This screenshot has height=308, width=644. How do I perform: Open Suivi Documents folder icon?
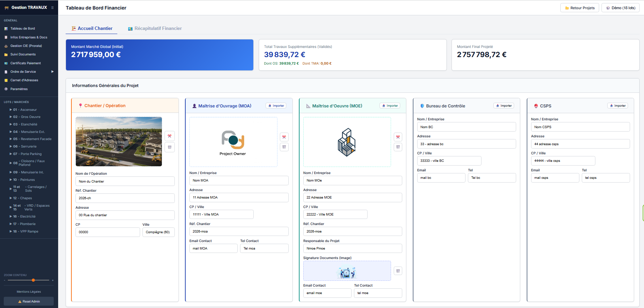[x=5, y=54]
